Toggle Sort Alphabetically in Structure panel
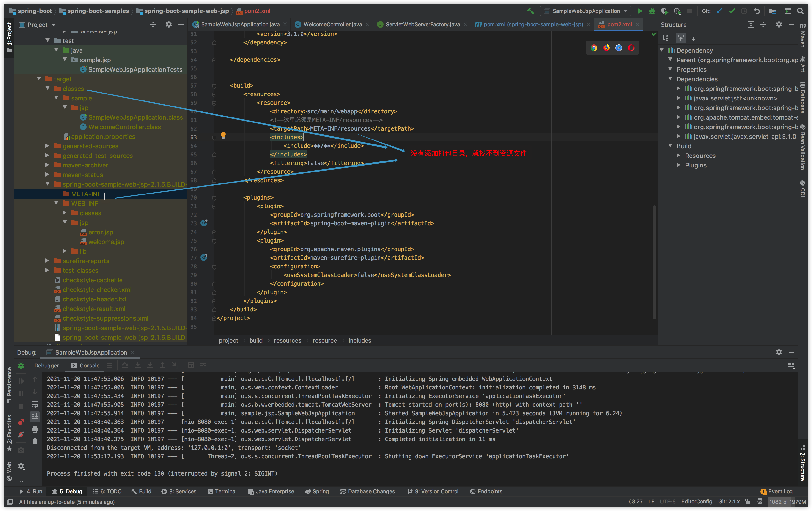Viewport: 812px width, 511px height. [665, 38]
